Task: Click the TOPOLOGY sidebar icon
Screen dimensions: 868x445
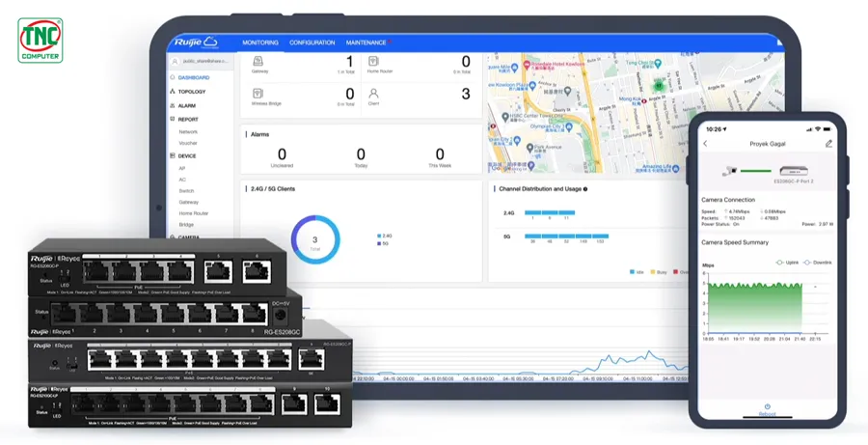Action: click(x=173, y=92)
